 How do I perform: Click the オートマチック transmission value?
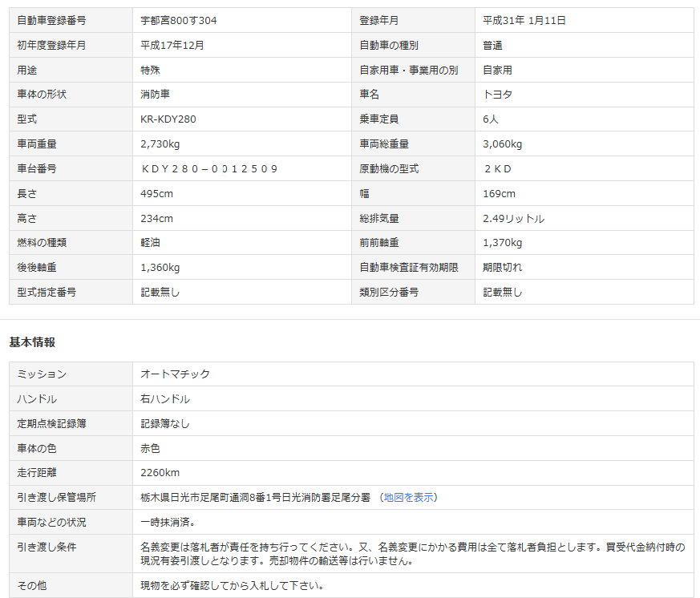point(175,374)
